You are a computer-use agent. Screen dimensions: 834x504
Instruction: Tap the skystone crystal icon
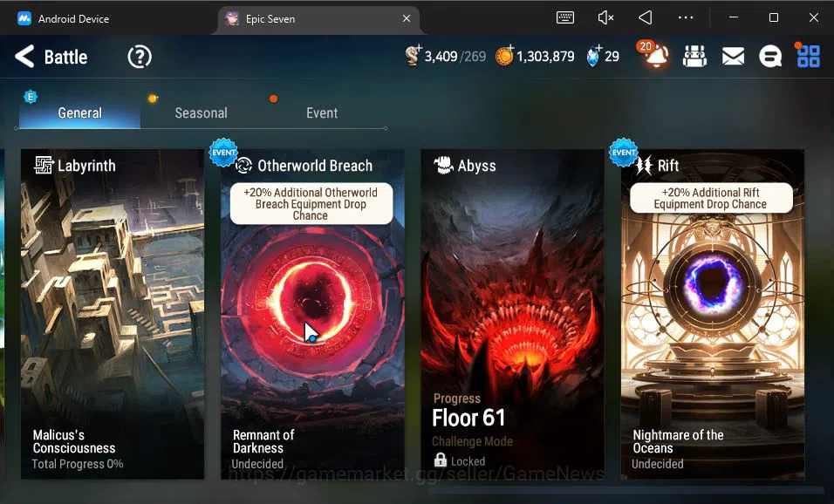pyautogui.click(x=593, y=56)
